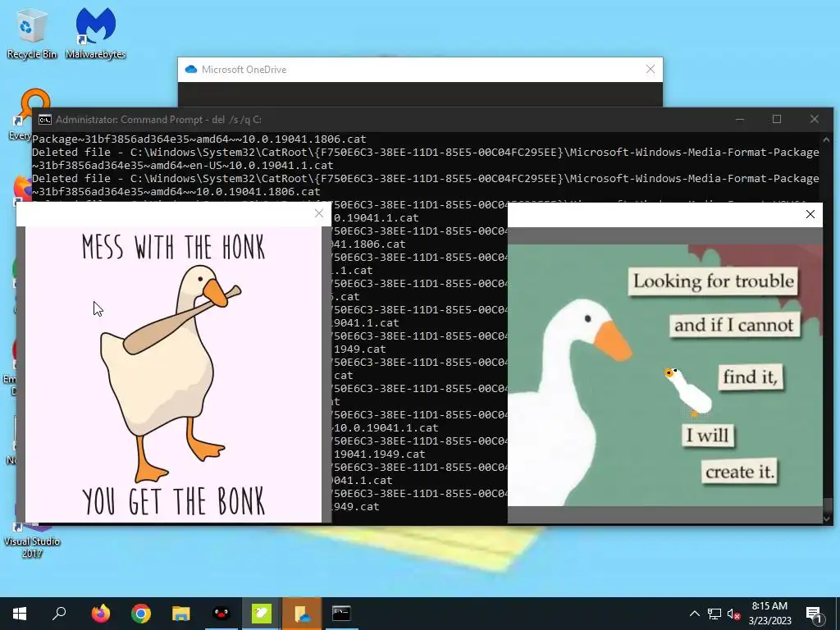840x630 pixels.
Task: Click the OneDrive cloud icon in title bar
Action: (x=190, y=70)
